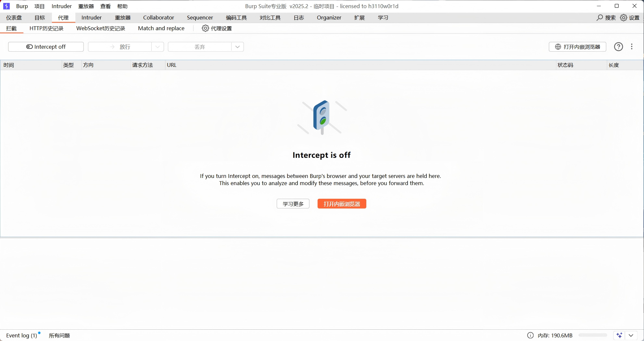Open the 所有问题 status entry

click(x=59, y=335)
